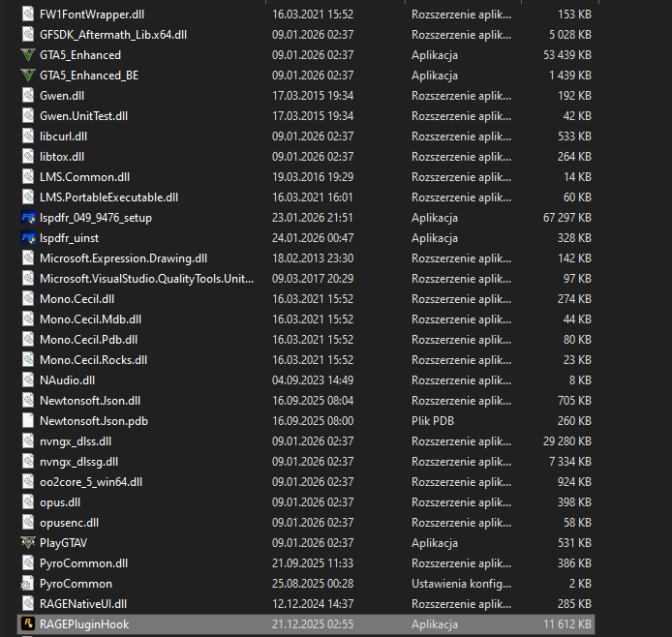Screen dimensions: 672x637
Task: Click the date 12.12.2024 14:37
Action: 313,604
